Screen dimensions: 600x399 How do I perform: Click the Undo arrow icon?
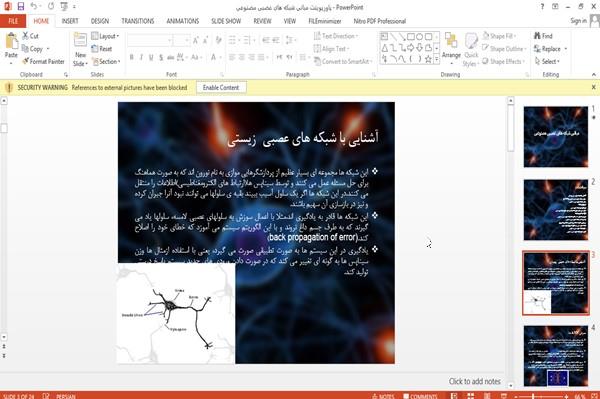(34, 6)
